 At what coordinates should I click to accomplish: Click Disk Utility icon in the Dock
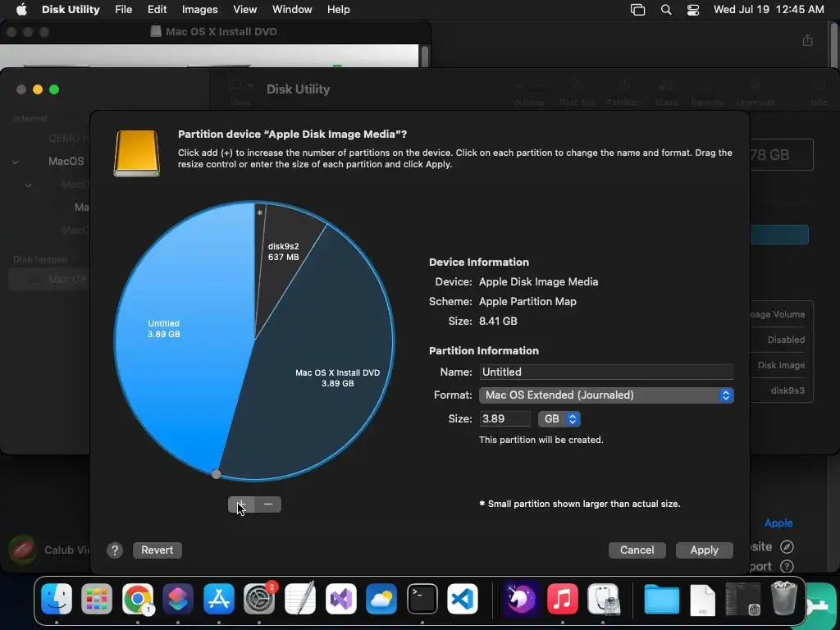[x=603, y=598]
